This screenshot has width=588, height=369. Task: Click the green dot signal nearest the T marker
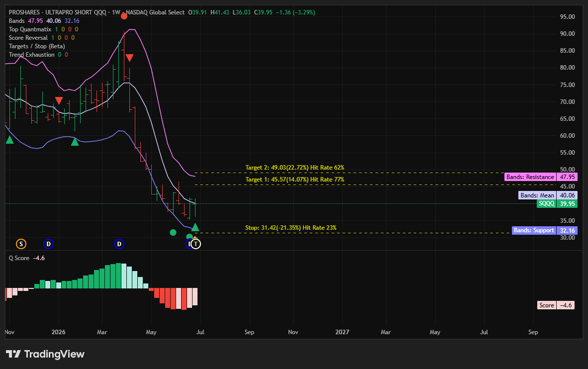click(190, 237)
